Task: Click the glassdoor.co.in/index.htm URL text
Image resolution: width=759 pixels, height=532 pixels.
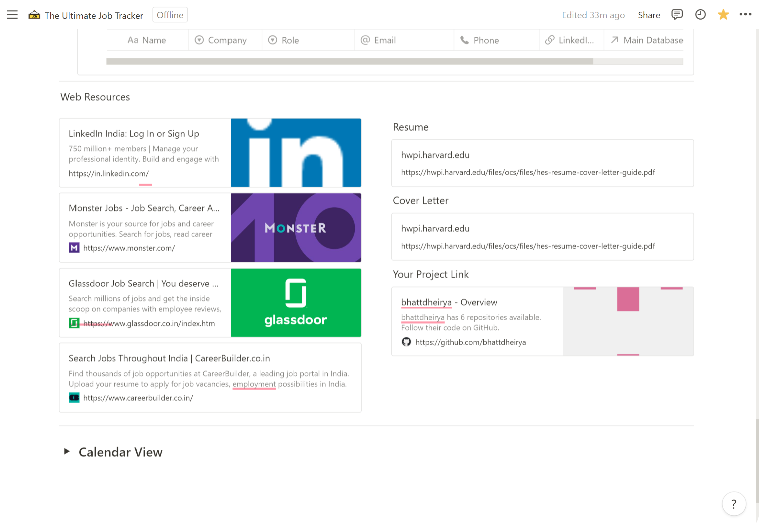Action: coord(149,323)
